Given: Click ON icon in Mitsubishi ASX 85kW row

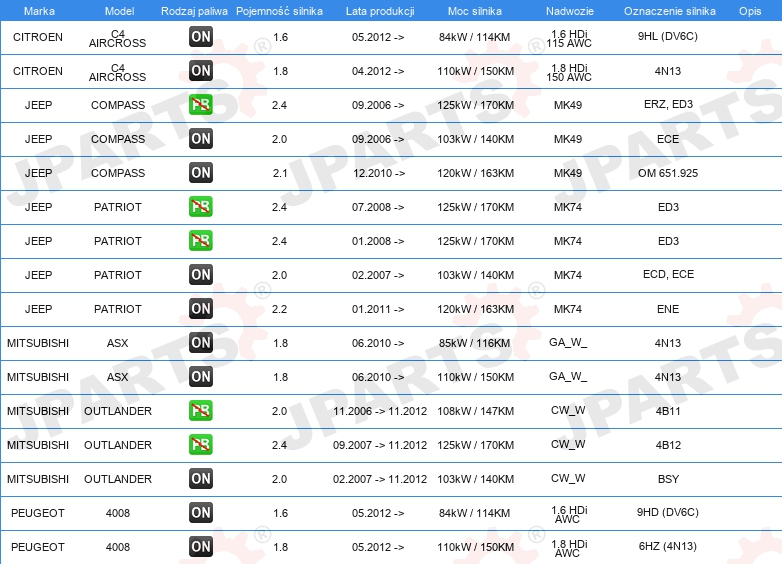Looking at the screenshot, I should point(201,343).
